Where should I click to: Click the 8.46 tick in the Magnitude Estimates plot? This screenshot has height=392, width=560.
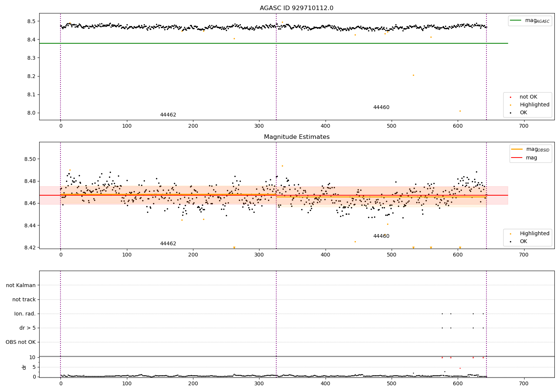[x=30, y=203]
